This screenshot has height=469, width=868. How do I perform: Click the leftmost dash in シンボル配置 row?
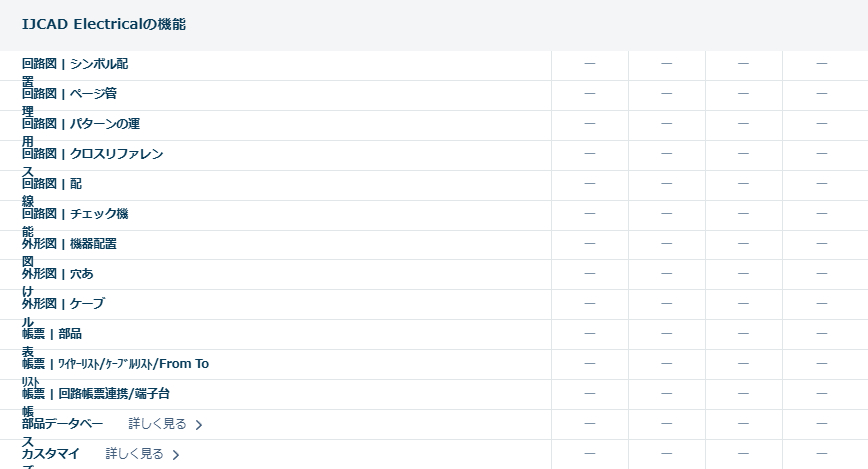[589, 64]
